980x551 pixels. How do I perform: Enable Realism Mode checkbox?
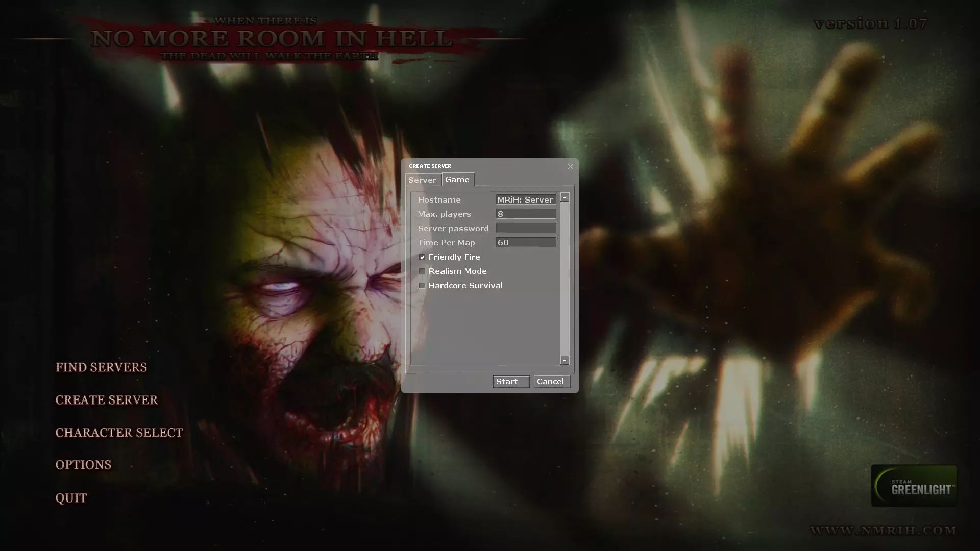(422, 271)
